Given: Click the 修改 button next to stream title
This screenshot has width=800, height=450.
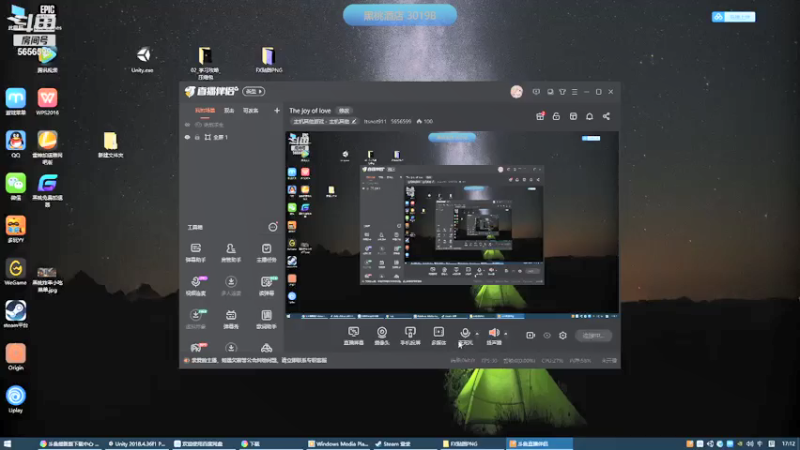Looking at the screenshot, I should [344, 111].
